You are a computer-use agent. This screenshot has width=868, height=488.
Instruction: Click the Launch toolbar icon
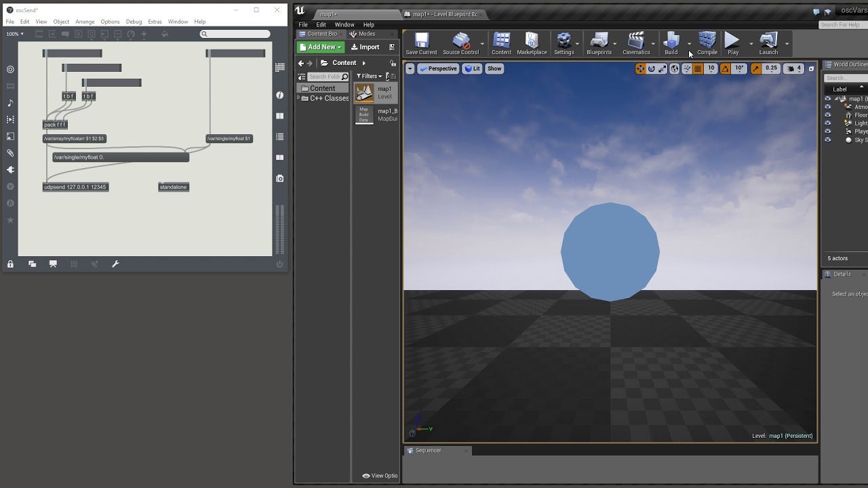[768, 43]
